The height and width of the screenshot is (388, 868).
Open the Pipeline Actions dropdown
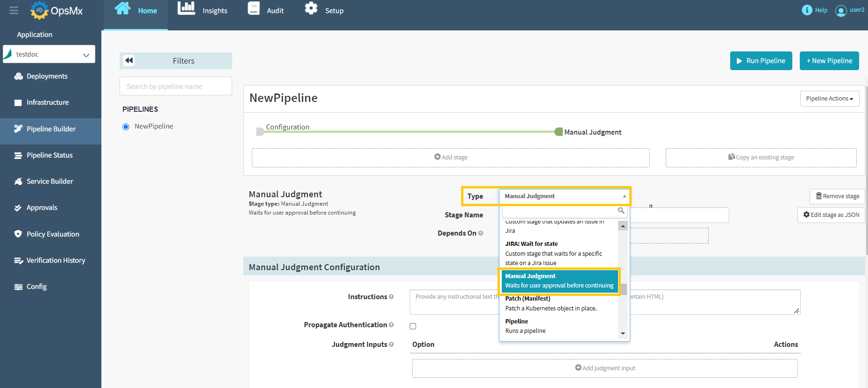coord(829,99)
